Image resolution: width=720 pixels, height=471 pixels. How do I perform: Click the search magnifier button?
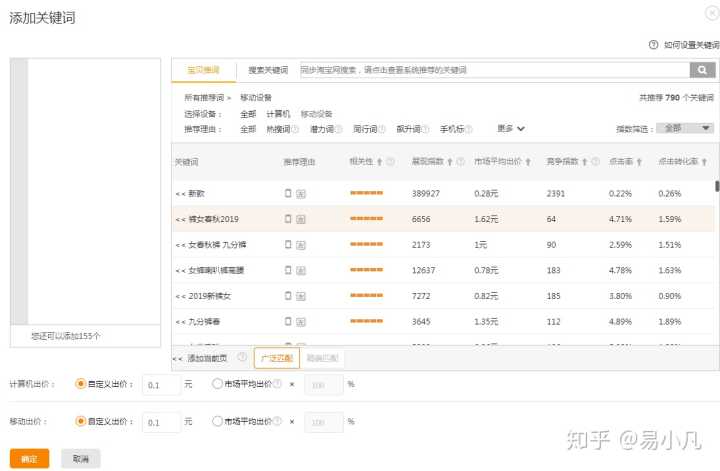(x=704, y=70)
